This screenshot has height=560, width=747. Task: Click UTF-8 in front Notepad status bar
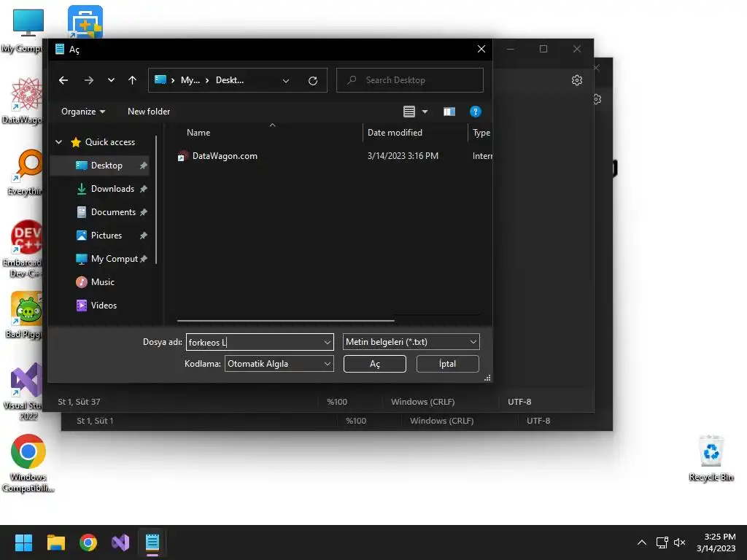click(x=519, y=402)
